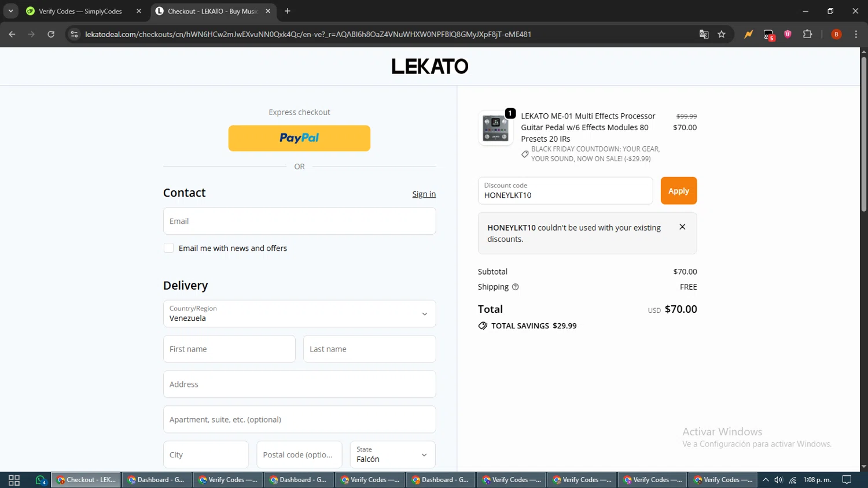Reload the checkout page
Screen dimensions: 868x488
coord(51,34)
